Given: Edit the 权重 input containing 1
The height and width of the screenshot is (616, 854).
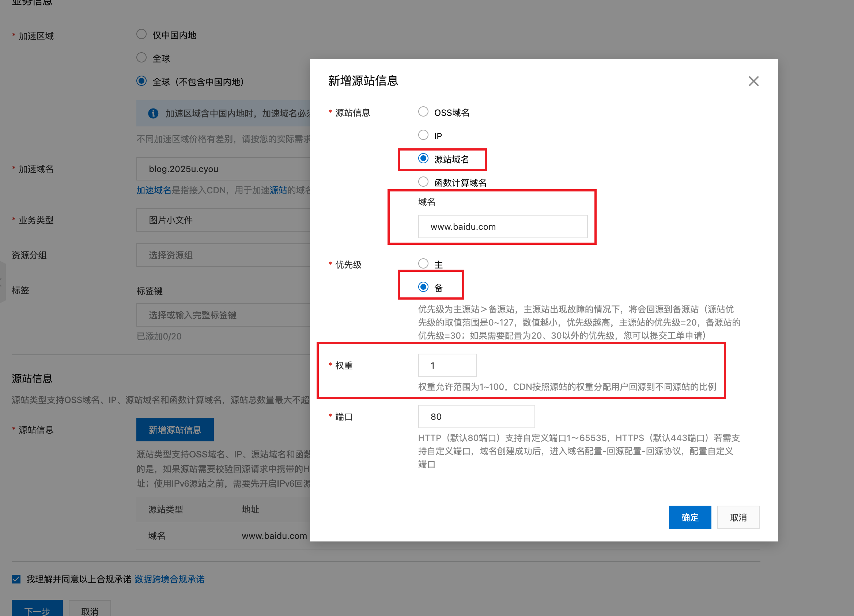Looking at the screenshot, I should pyautogui.click(x=447, y=365).
